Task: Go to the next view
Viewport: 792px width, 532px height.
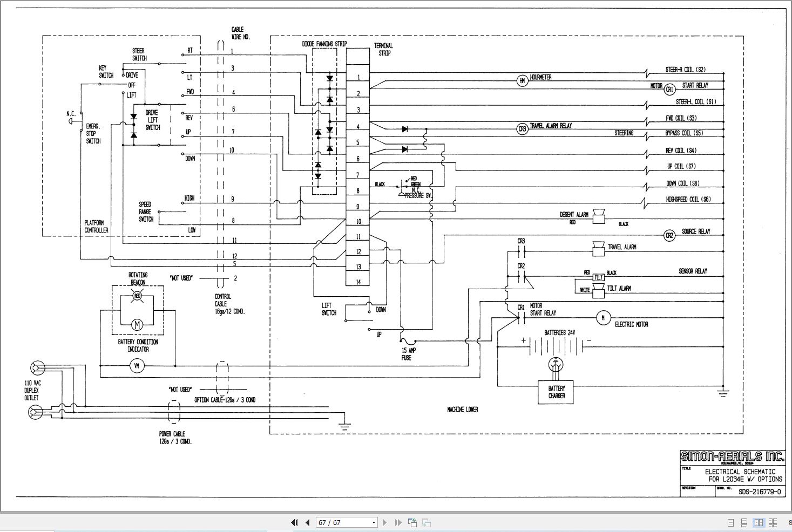Action: point(427,522)
